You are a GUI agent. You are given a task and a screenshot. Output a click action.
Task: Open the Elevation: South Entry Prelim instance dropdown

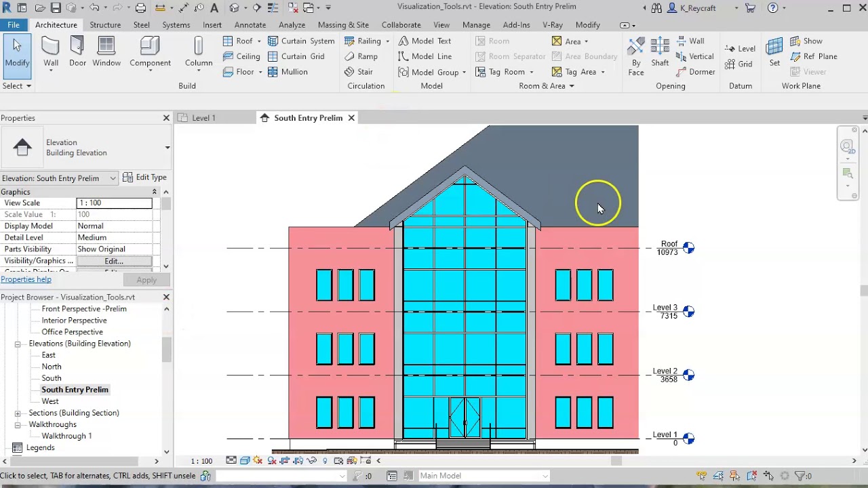113,178
